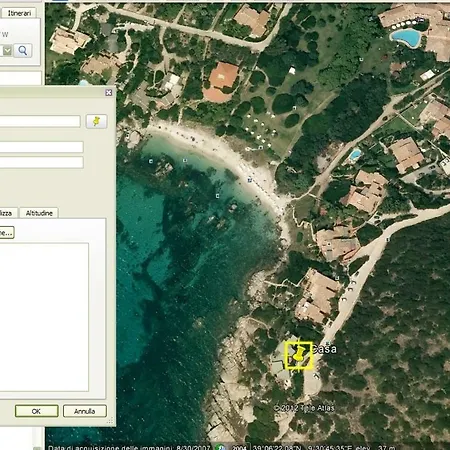Click inside the large description text area
The width and height of the screenshot is (450, 450).
click(44, 317)
